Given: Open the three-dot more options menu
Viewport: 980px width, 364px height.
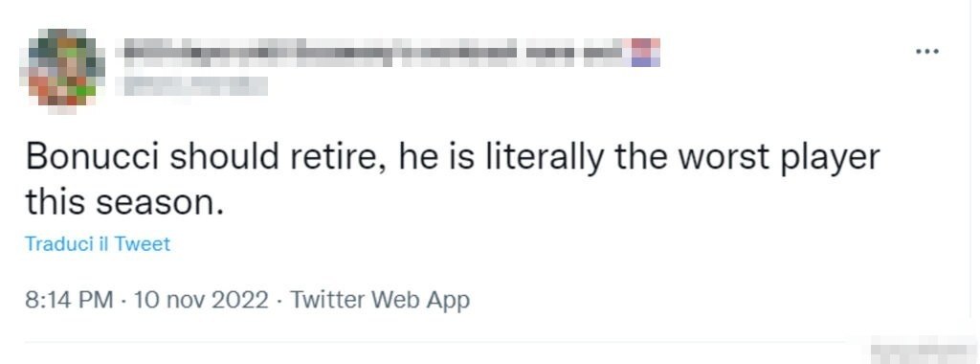Looking at the screenshot, I should click(x=926, y=52).
